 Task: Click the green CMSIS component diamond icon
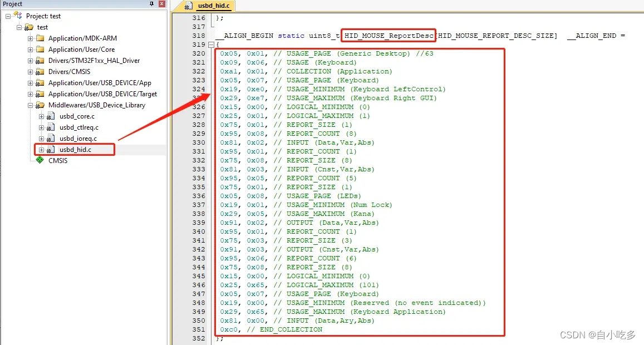coord(40,160)
